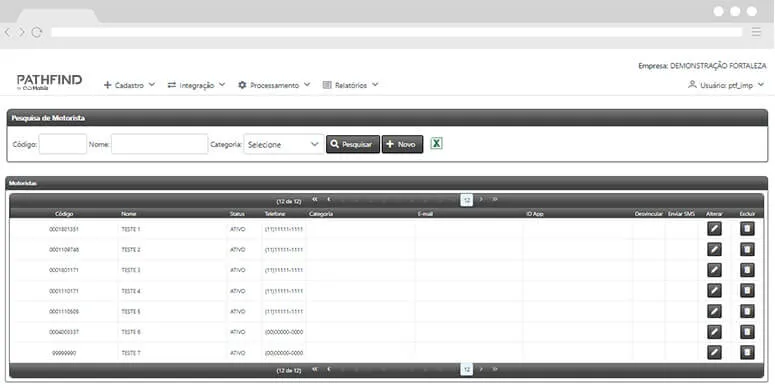The image size is (775, 390).
Task: Select current page 12 in top paginator
Action: coord(467,200)
